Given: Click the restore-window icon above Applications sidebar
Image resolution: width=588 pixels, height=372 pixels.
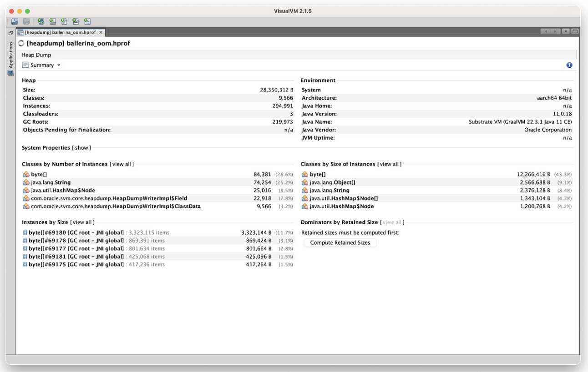Looking at the screenshot, I should tap(10, 33).
